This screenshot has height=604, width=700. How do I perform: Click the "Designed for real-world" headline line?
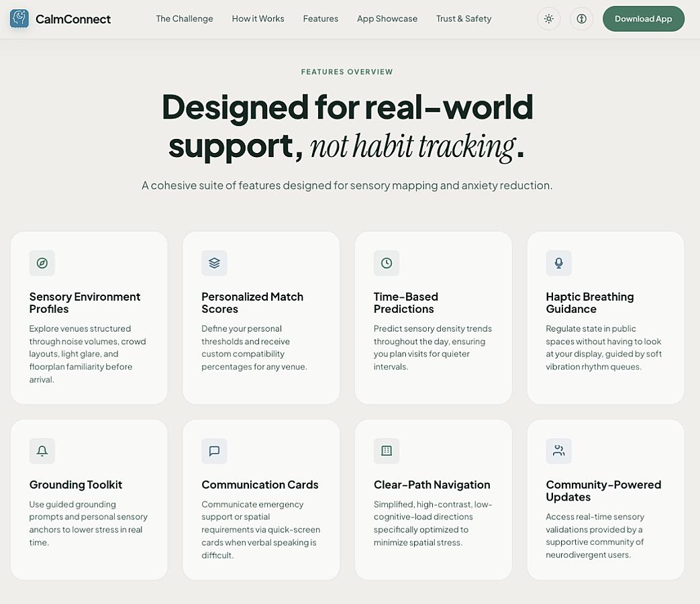pos(348,107)
